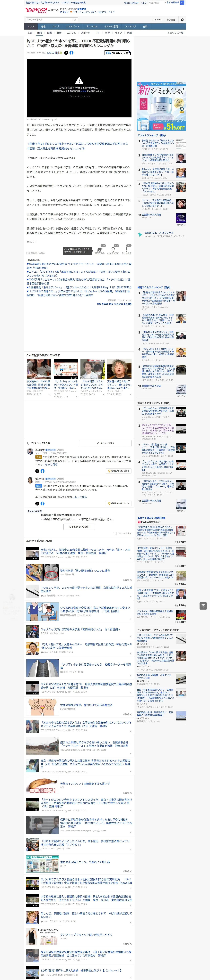The width and height of the screenshot is (210, 980).
Task: Click the keyword search magnifier icon
Action: pyautogui.click(x=75, y=19)
